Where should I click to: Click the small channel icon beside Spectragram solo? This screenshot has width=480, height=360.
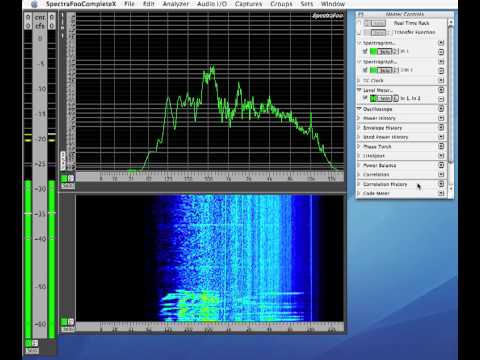[x=395, y=51]
